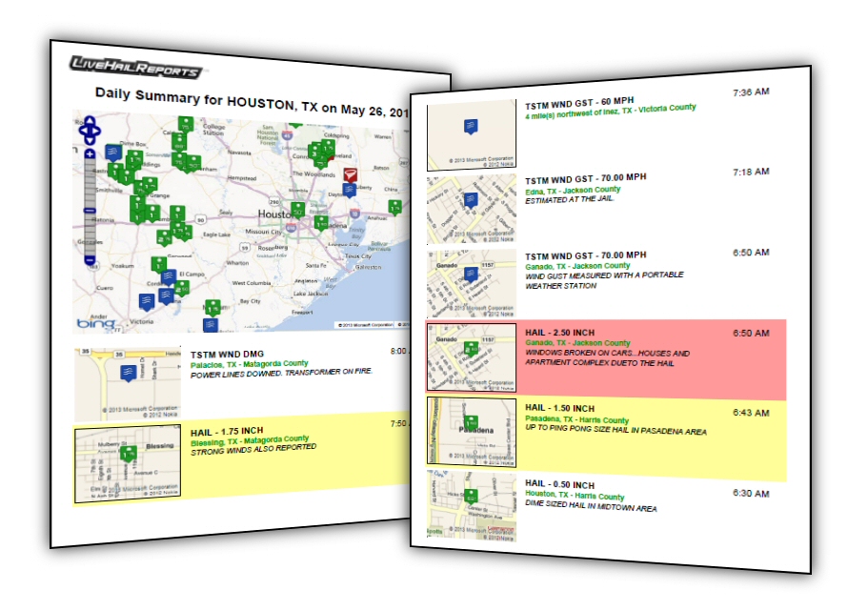Click the '6:43 AM' timestamp
Viewport: 868px width, 611px height.
(x=751, y=413)
